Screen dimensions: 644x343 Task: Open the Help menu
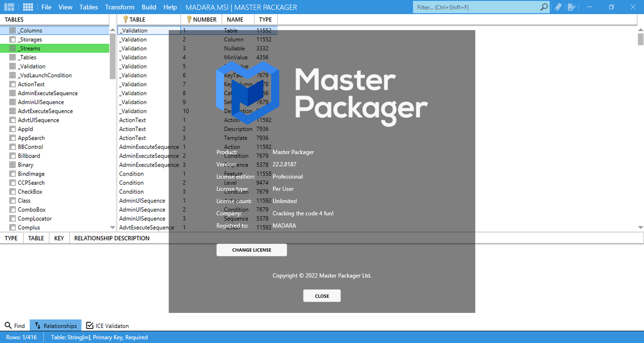(x=170, y=7)
